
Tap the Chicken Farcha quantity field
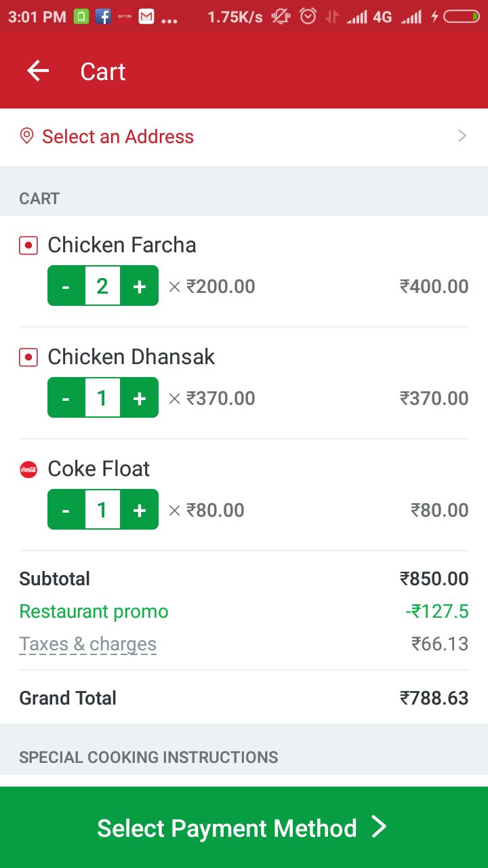tap(102, 286)
